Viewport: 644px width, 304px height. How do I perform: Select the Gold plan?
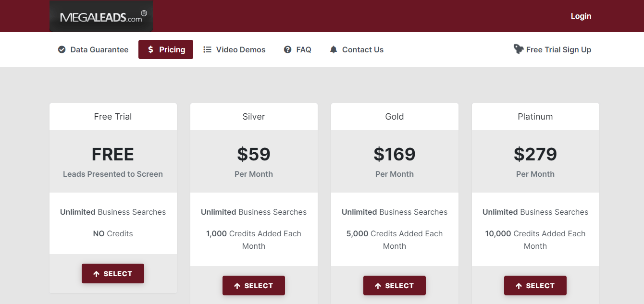pos(395,285)
